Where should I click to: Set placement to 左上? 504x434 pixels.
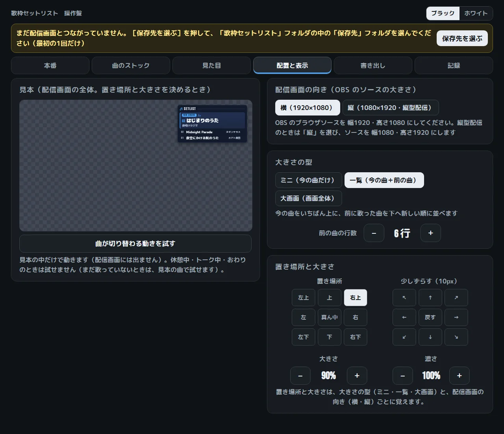pos(303,298)
